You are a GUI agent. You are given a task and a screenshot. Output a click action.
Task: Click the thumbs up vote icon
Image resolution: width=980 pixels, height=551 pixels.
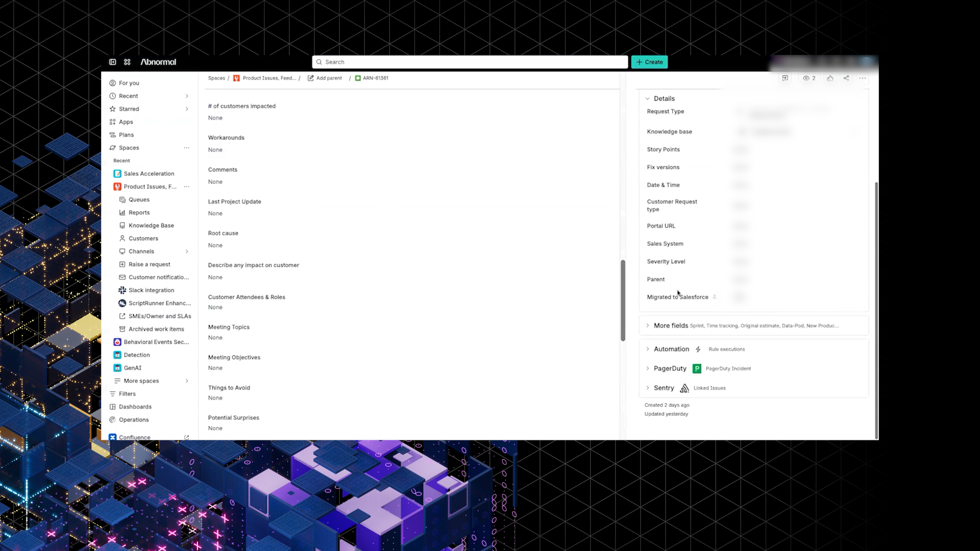point(830,78)
